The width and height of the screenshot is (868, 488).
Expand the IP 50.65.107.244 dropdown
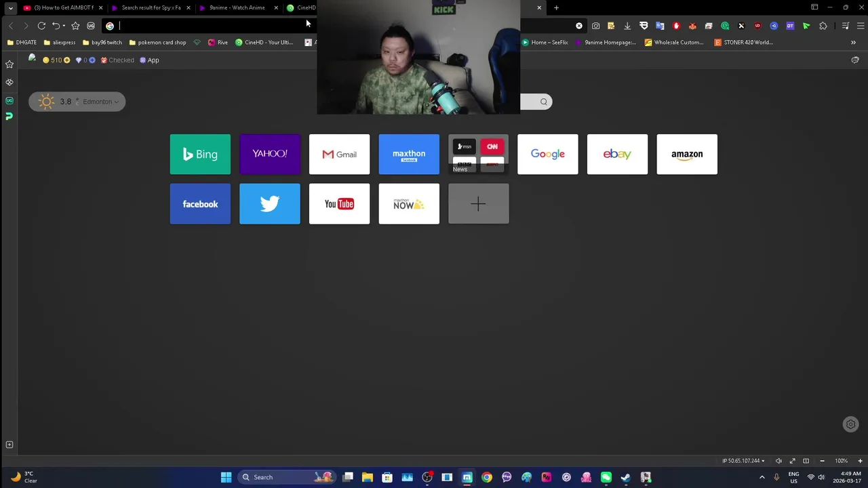point(743,461)
